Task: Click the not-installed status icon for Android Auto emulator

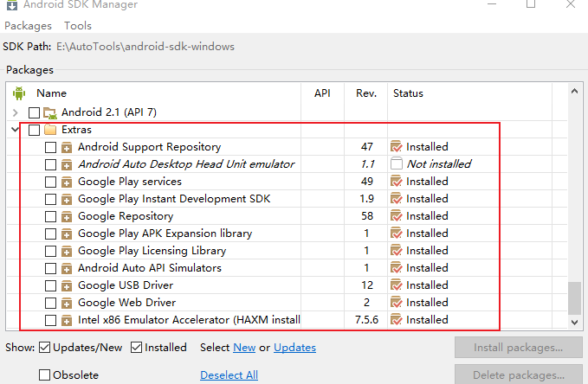Action: (x=397, y=164)
